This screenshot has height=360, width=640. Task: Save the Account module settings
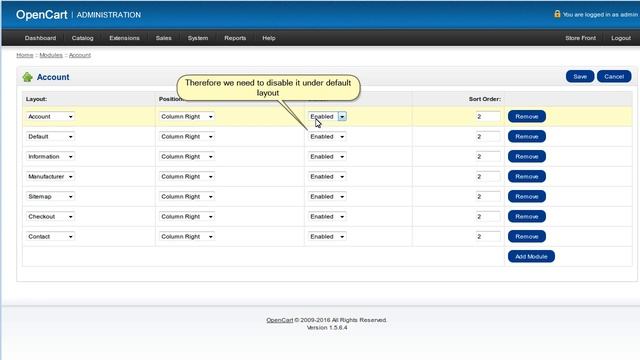(580, 76)
